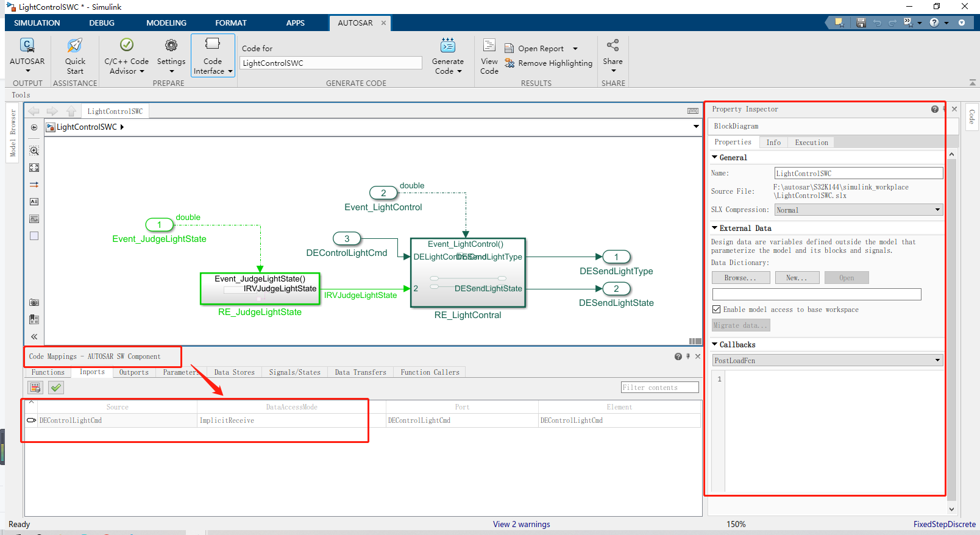This screenshot has width=980, height=535.
Task: Open the Data Transfers mapping tab
Action: tap(360, 372)
